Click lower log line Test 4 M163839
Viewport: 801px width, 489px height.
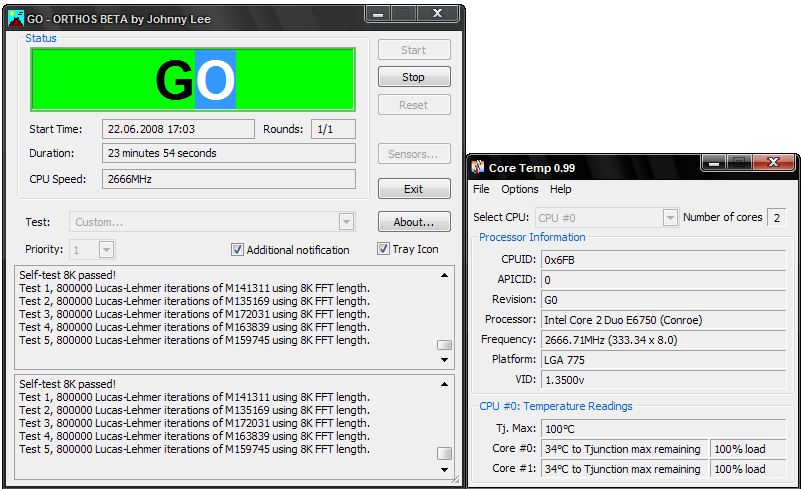coord(195,436)
